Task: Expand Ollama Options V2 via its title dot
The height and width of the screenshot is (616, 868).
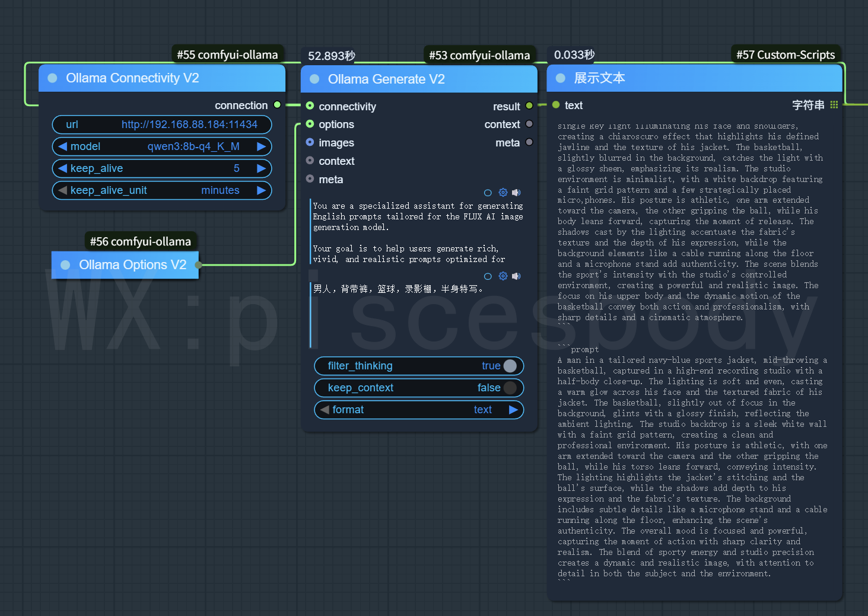Action: coord(65,265)
